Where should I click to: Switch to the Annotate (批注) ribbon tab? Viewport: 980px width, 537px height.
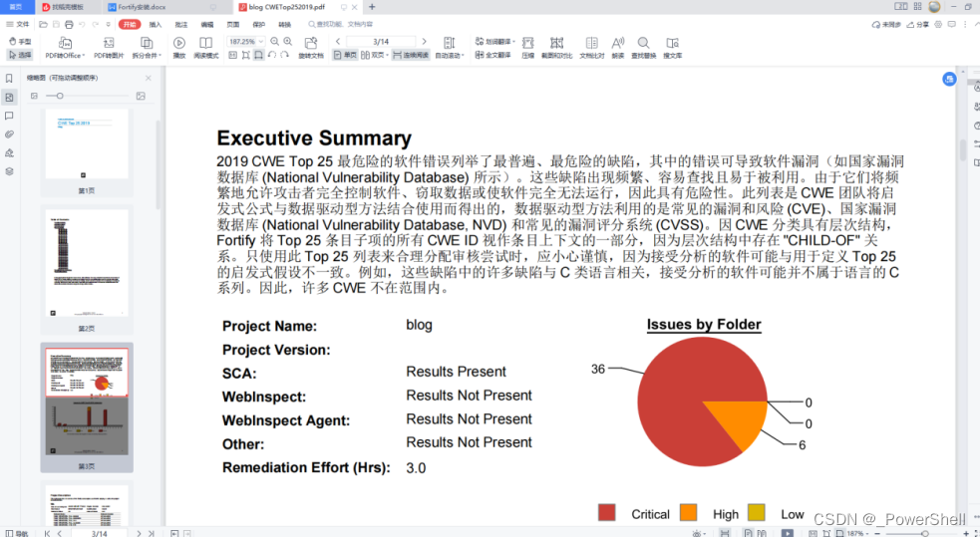181,24
